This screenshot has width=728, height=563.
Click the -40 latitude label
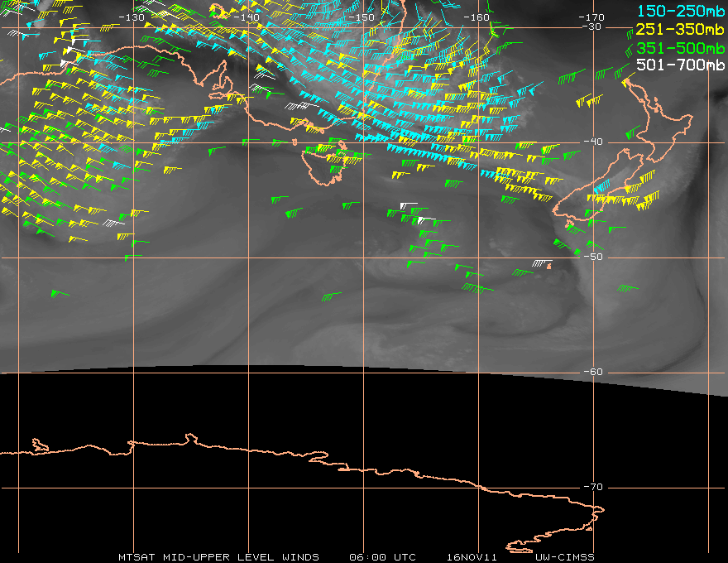click(593, 142)
